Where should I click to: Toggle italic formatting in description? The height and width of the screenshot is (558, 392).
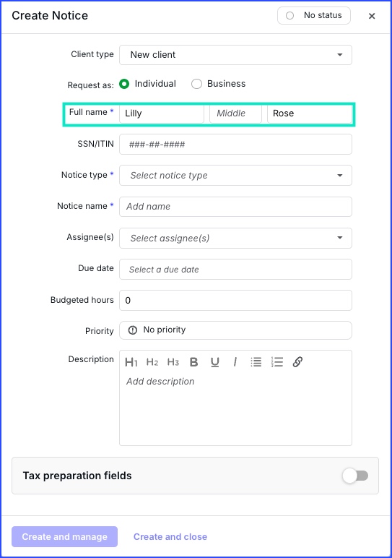tap(235, 362)
